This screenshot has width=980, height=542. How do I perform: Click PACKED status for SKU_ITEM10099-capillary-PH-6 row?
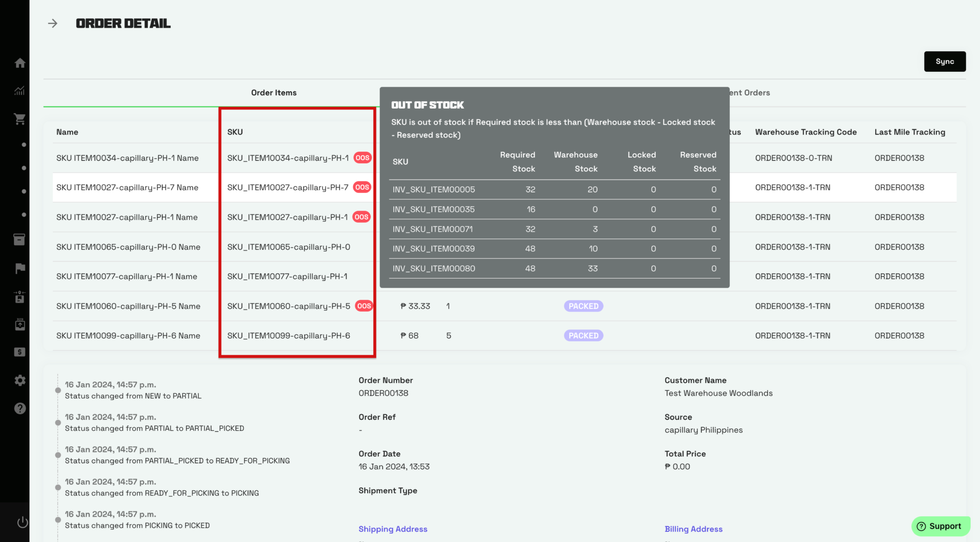coord(583,336)
